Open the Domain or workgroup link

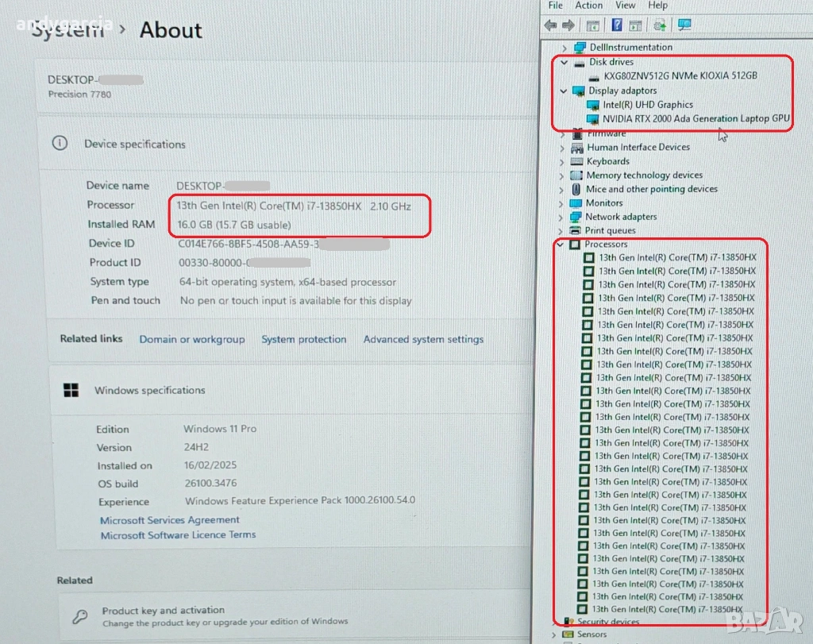pyautogui.click(x=192, y=339)
